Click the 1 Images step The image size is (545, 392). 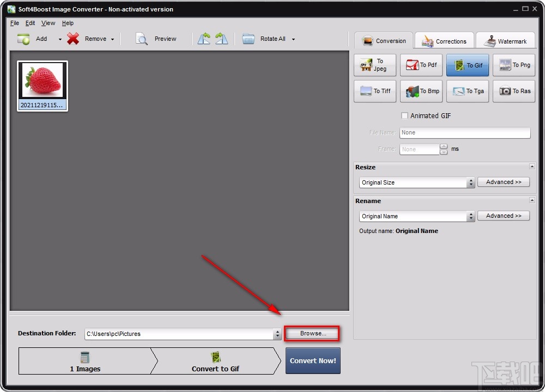point(85,361)
